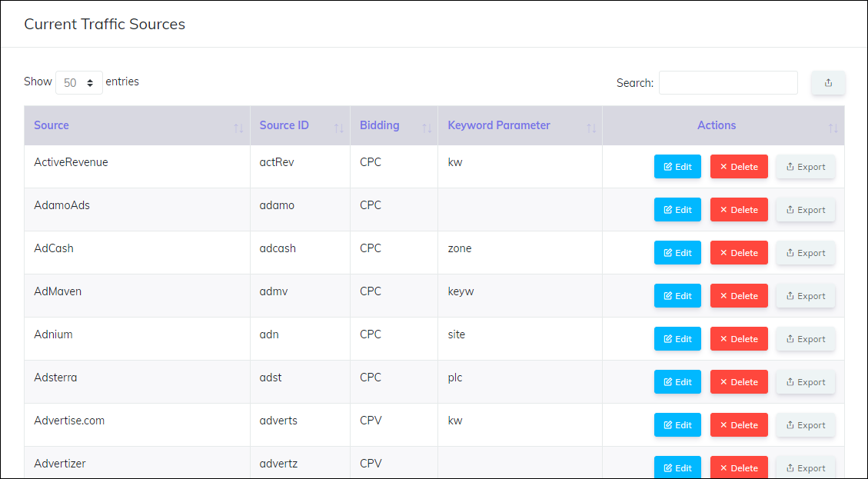The height and width of the screenshot is (479, 868).
Task: Click the adn source ID
Action: [x=269, y=334]
